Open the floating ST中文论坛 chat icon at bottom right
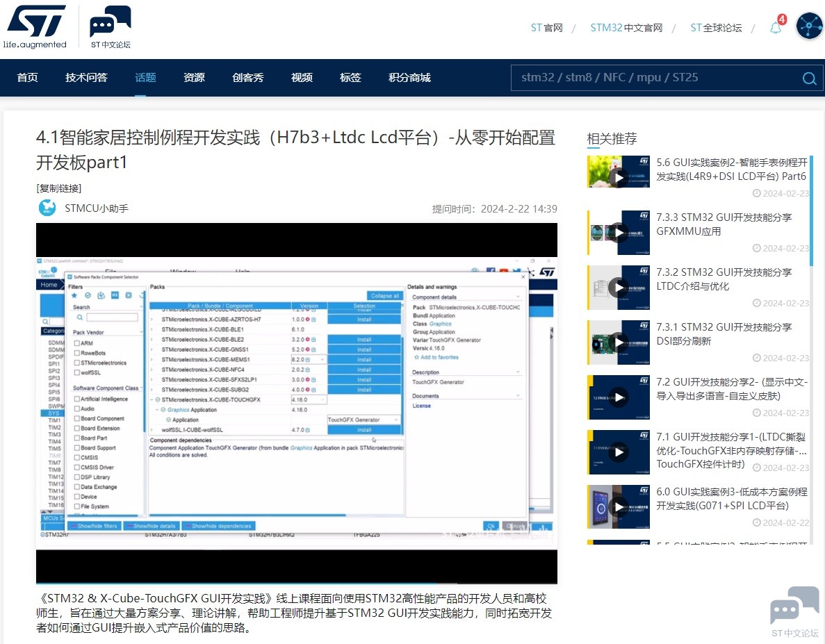This screenshot has width=825, height=644. [x=795, y=613]
